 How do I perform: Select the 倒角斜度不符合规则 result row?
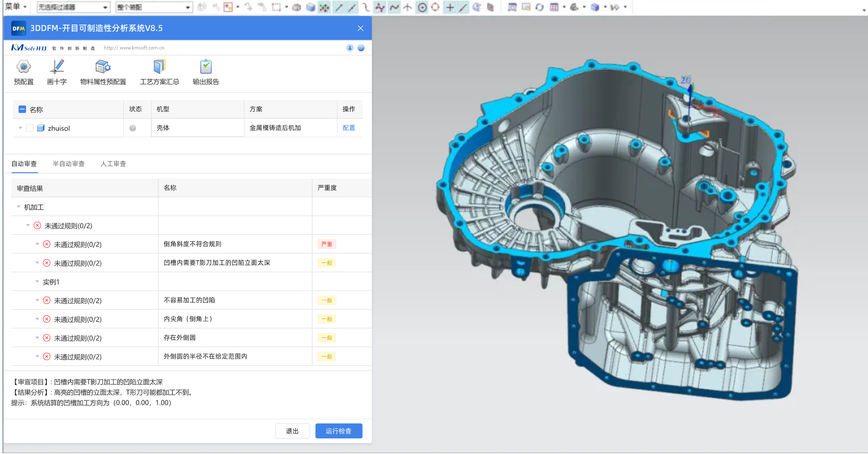192,244
